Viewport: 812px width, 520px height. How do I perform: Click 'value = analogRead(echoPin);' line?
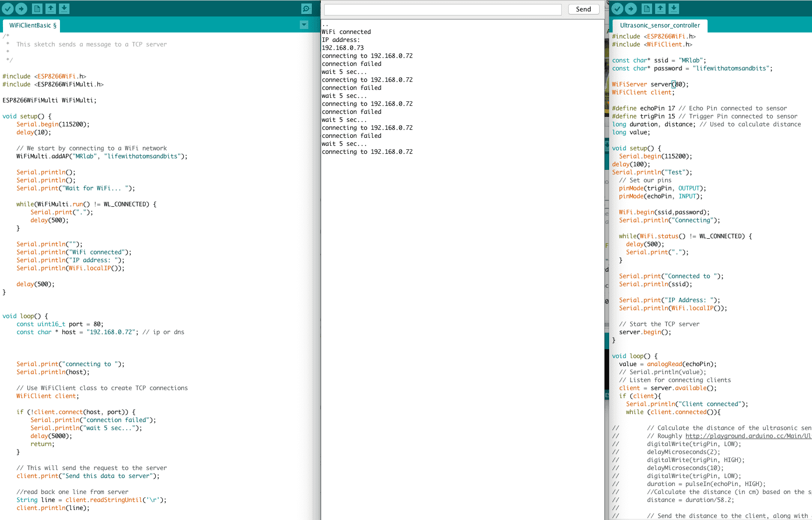668,364
